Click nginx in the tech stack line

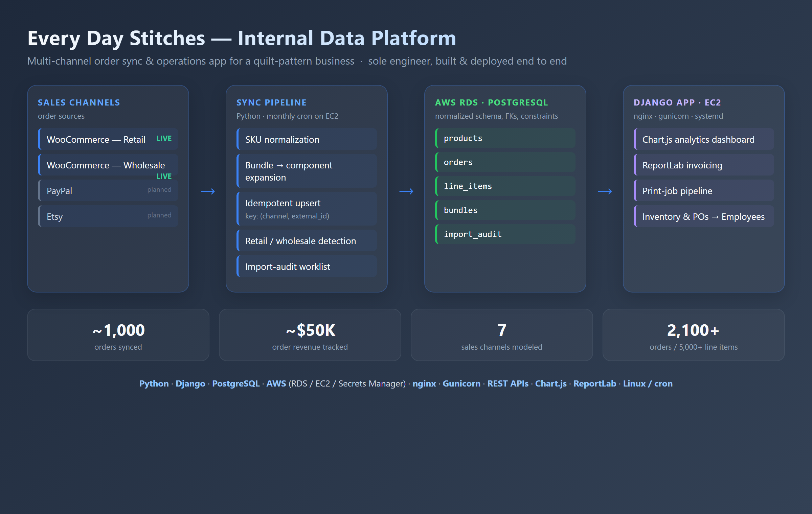coord(424,383)
